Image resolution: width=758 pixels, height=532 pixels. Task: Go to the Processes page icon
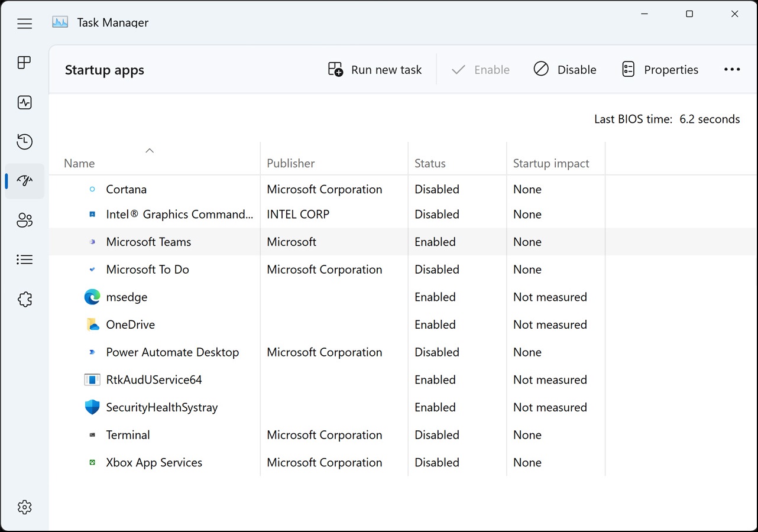pyautogui.click(x=24, y=63)
